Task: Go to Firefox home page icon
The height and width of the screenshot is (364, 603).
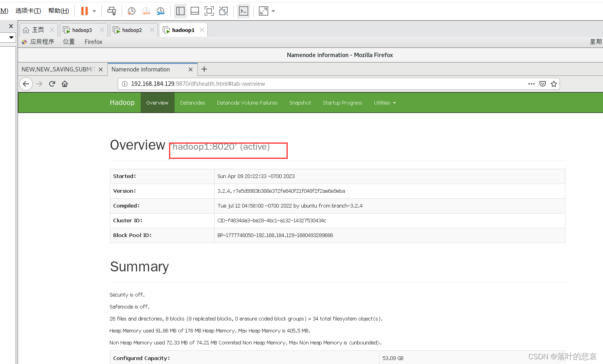Action: click(65, 84)
